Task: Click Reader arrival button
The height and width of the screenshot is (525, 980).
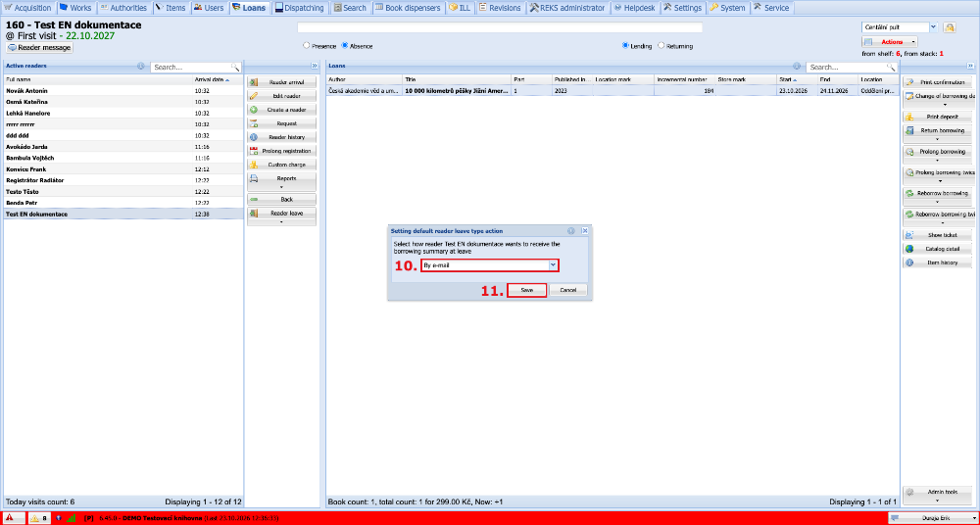Action: tap(282, 82)
